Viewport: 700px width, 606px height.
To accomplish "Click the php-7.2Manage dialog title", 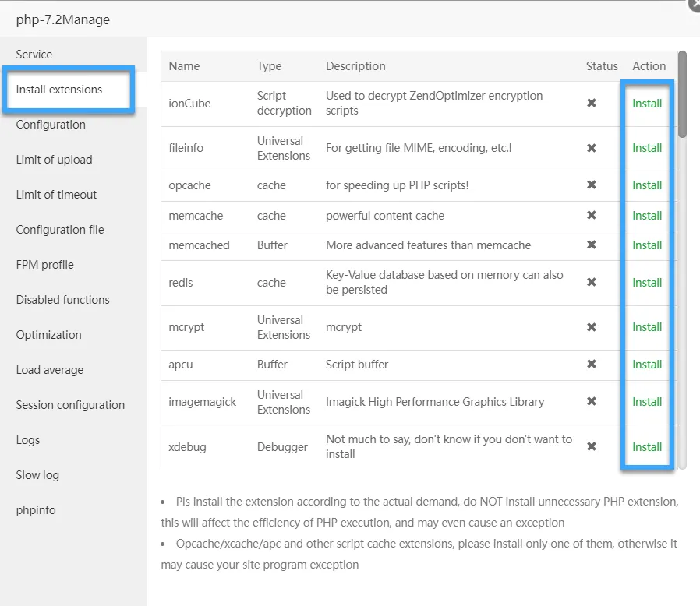I will [x=63, y=19].
